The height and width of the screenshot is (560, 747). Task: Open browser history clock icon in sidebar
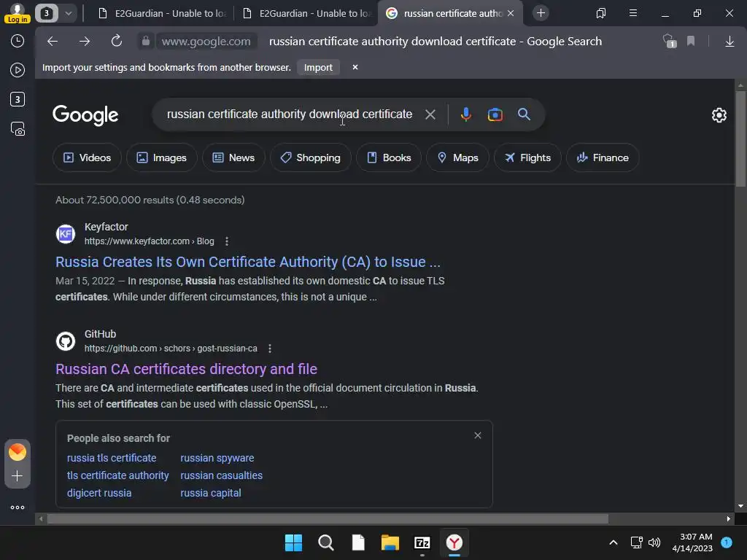[18, 41]
